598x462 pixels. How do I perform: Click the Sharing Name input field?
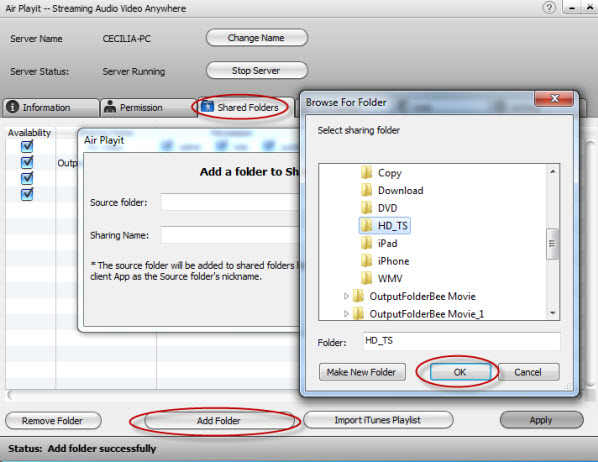pyautogui.click(x=230, y=235)
